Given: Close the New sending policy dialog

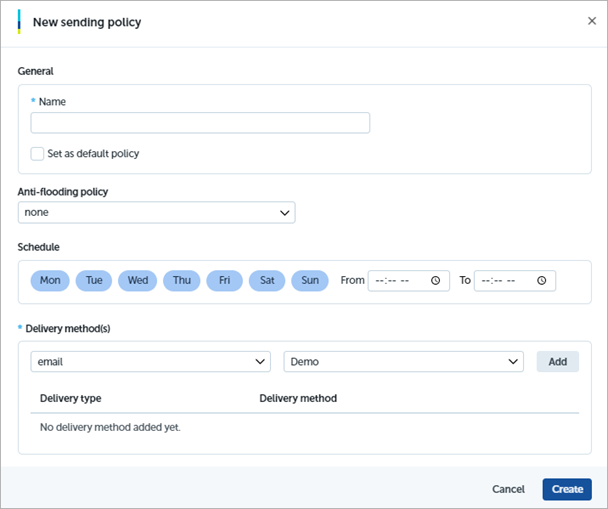Looking at the screenshot, I should coord(591,21).
